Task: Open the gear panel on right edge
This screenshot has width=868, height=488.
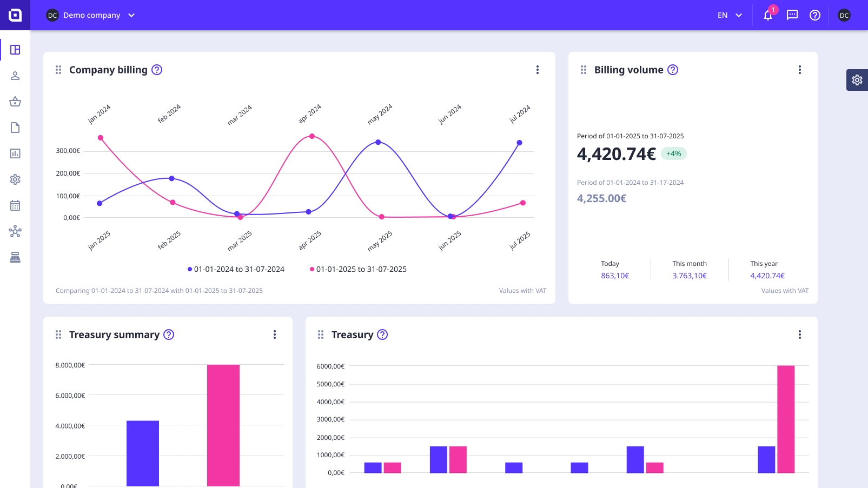Action: (857, 79)
